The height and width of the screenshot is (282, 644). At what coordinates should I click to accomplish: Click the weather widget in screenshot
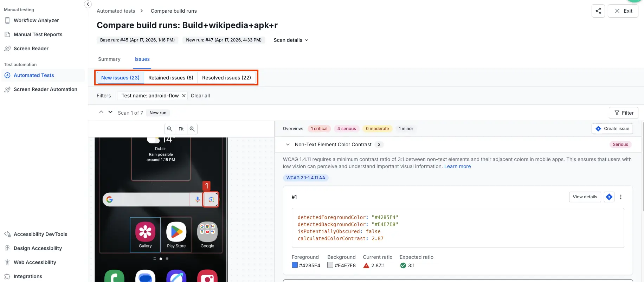coord(161,158)
